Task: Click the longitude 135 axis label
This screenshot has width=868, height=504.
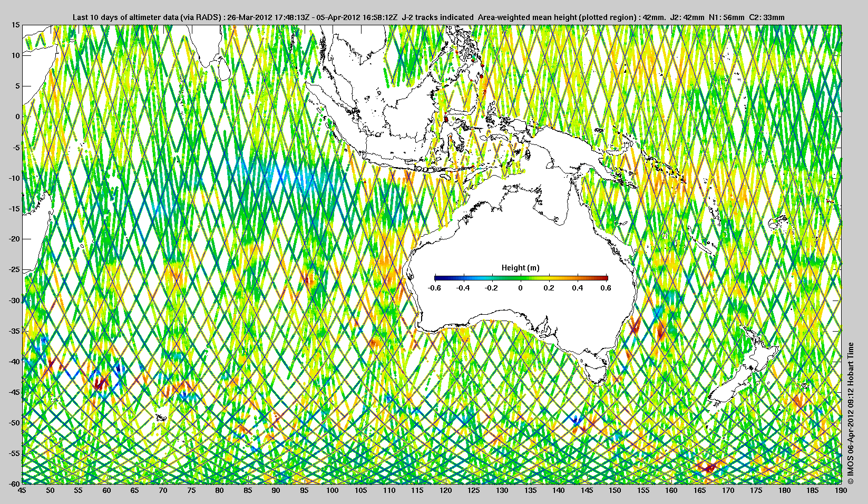Action: (x=530, y=490)
